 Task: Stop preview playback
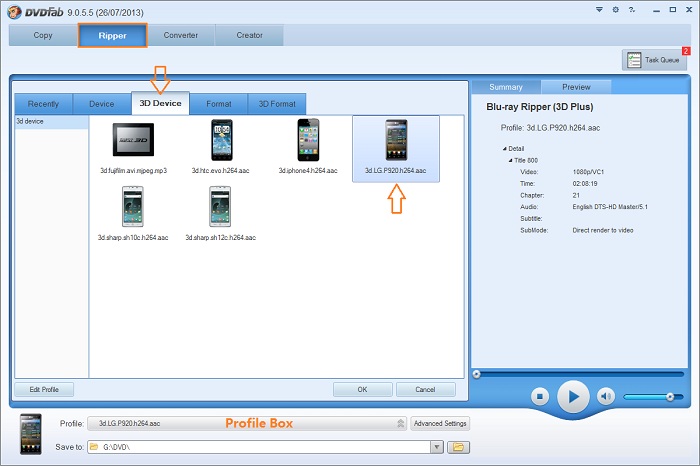[x=540, y=396]
